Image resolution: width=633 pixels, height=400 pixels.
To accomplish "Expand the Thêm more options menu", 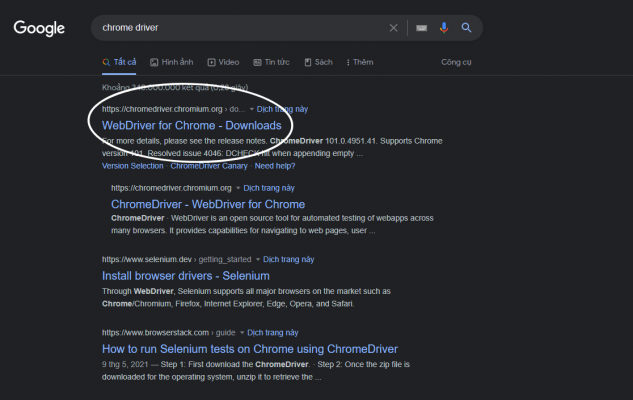I will tap(357, 62).
